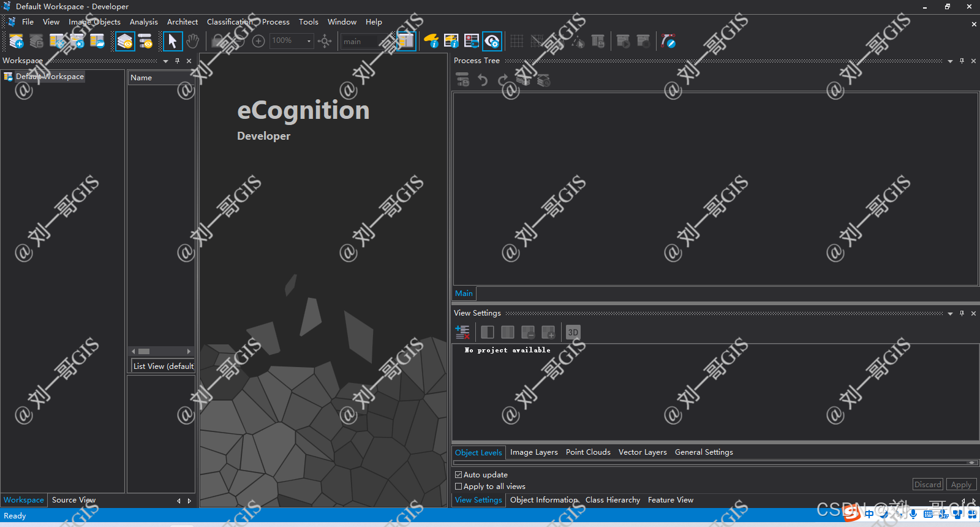This screenshot has height=527, width=980.
Task: Switch to the General Settings tab
Action: pos(704,452)
